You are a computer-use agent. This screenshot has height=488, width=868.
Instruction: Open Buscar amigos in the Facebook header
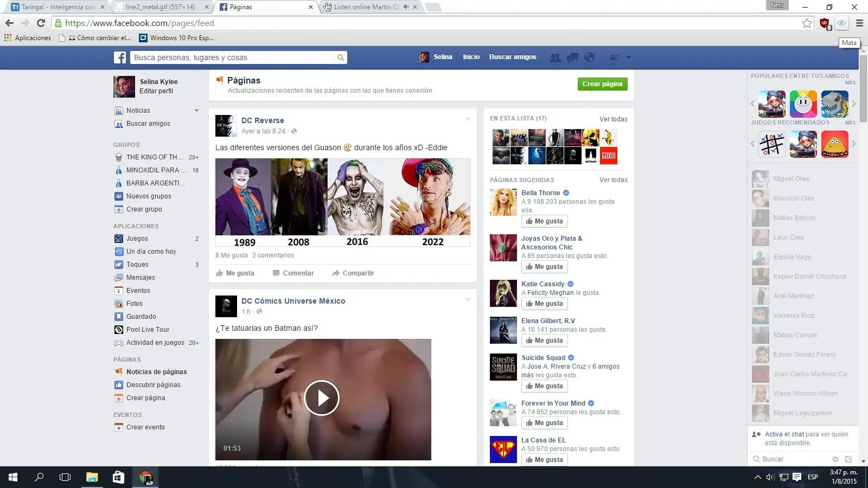pyautogui.click(x=513, y=57)
